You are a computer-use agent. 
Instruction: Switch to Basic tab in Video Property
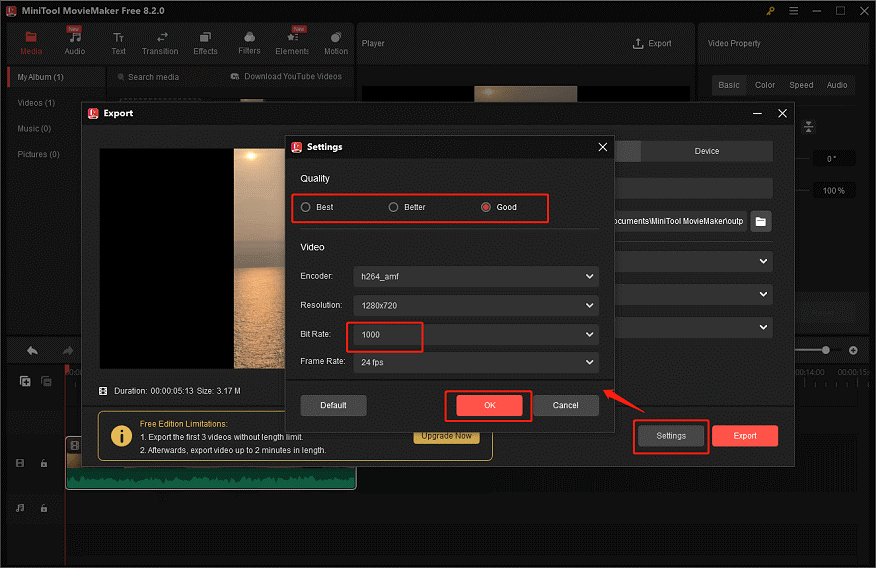pyautogui.click(x=729, y=85)
